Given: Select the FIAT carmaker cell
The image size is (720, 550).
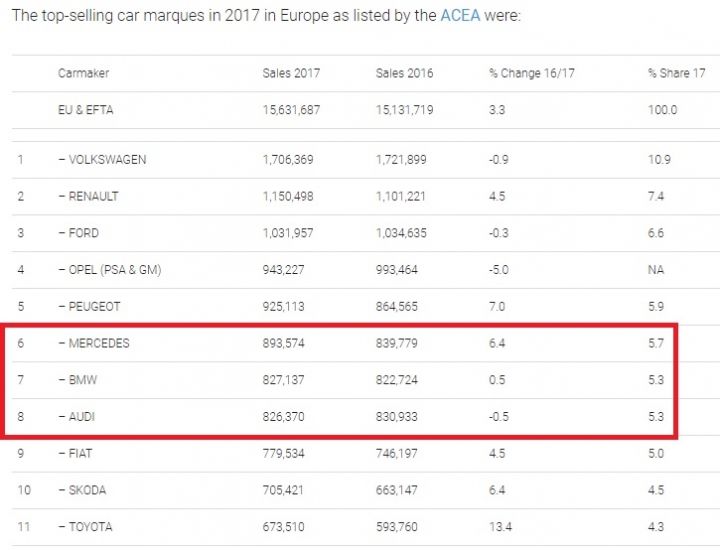Looking at the screenshot, I should (75, 453).
